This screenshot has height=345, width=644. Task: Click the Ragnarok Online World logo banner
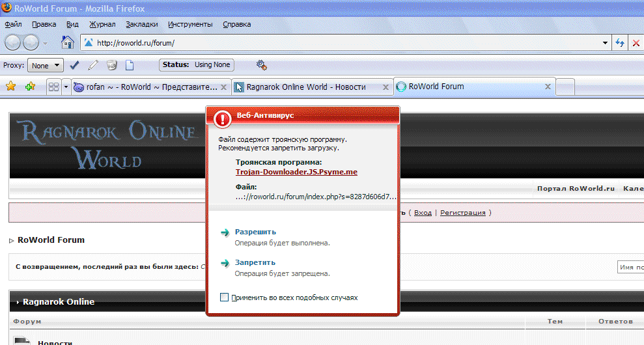pos(107,145)
